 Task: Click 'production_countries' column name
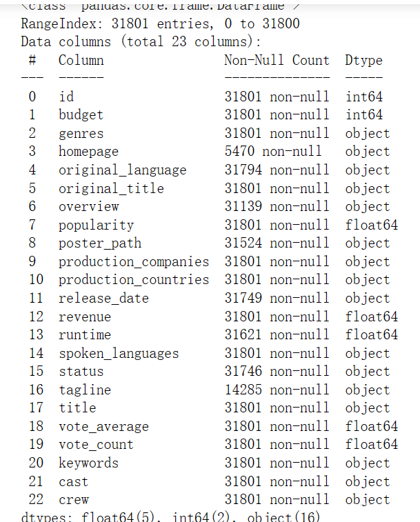[134, 280]
